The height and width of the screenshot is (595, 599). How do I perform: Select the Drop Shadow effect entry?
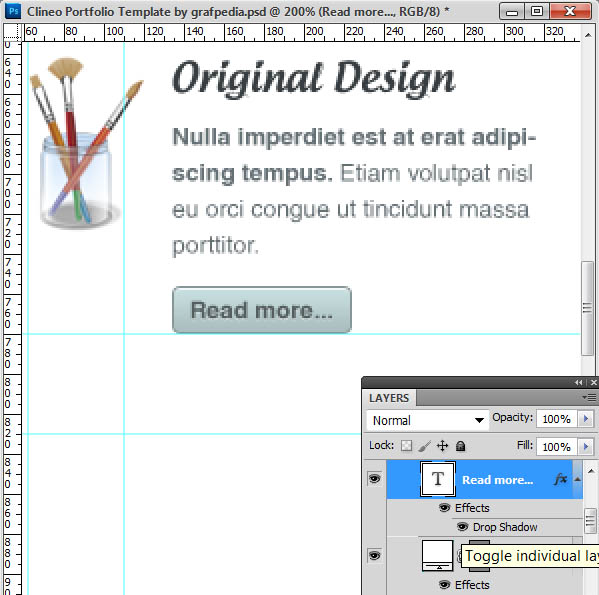[x=505, y=527]
